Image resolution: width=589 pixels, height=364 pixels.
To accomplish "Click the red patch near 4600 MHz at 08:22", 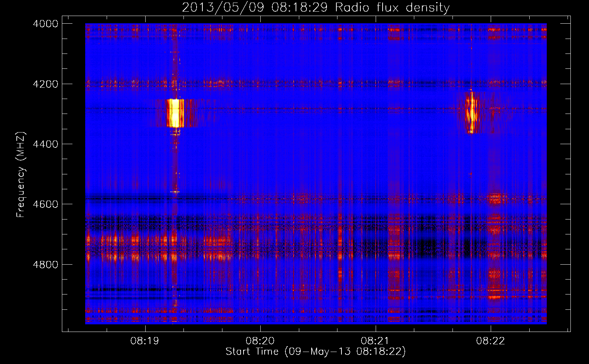I will [x=496, y=199].
